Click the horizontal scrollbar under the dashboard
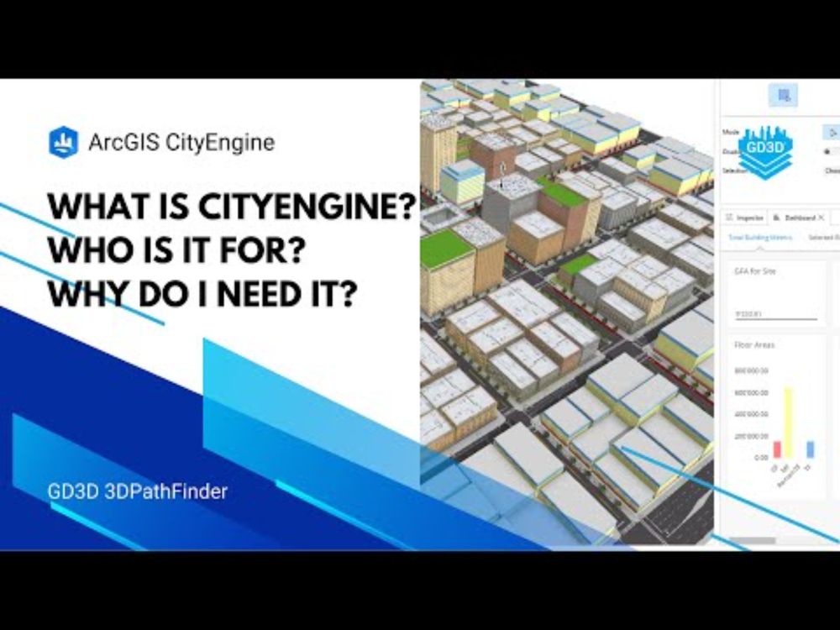 tap(752, 540)
